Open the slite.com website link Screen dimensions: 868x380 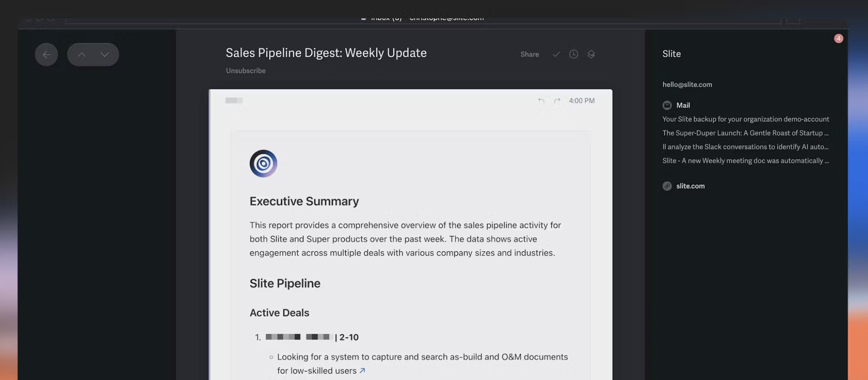(x=690, y=186)
